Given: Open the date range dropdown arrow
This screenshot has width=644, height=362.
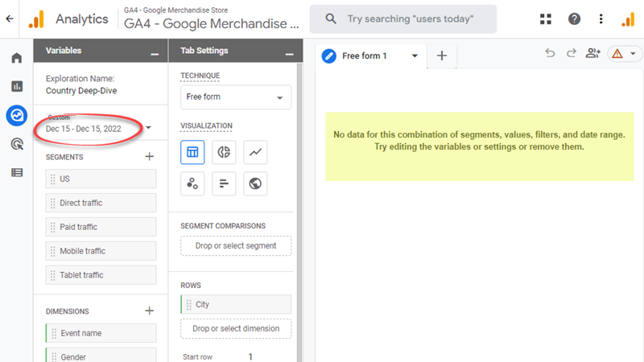Looking at the screenshot, I should 149,128.
